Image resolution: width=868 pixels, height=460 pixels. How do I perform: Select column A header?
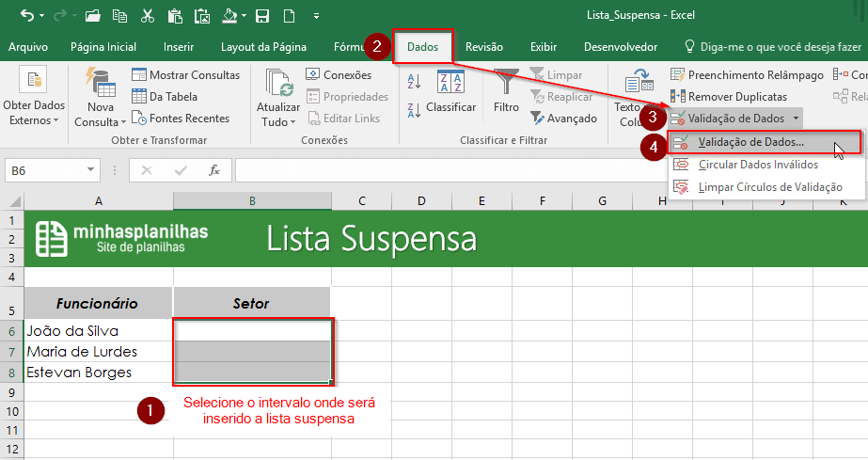99,201
